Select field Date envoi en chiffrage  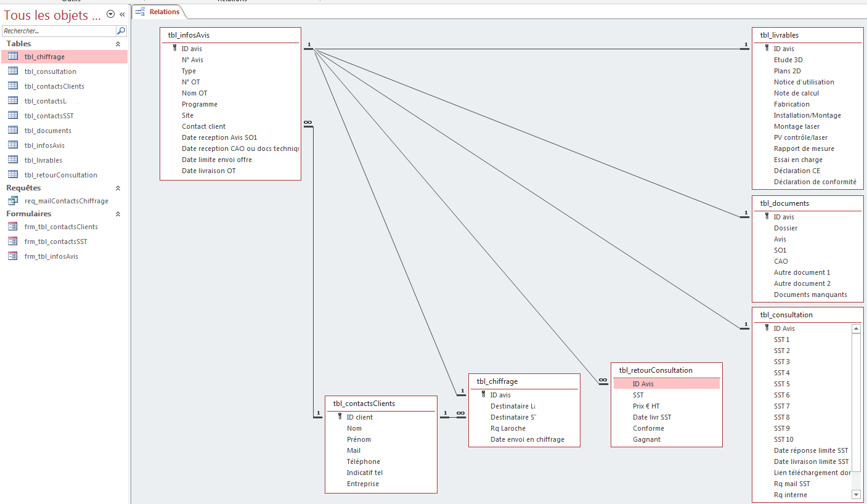coord(527,439)
